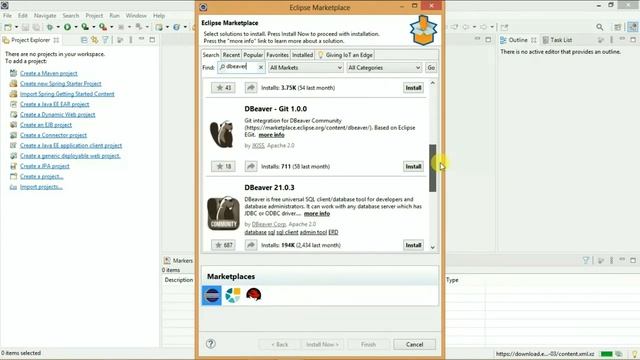Viewport: 640px width, 360px height.
Task: Click the progress indicator icon in status bar
Action: coord(619,354)
